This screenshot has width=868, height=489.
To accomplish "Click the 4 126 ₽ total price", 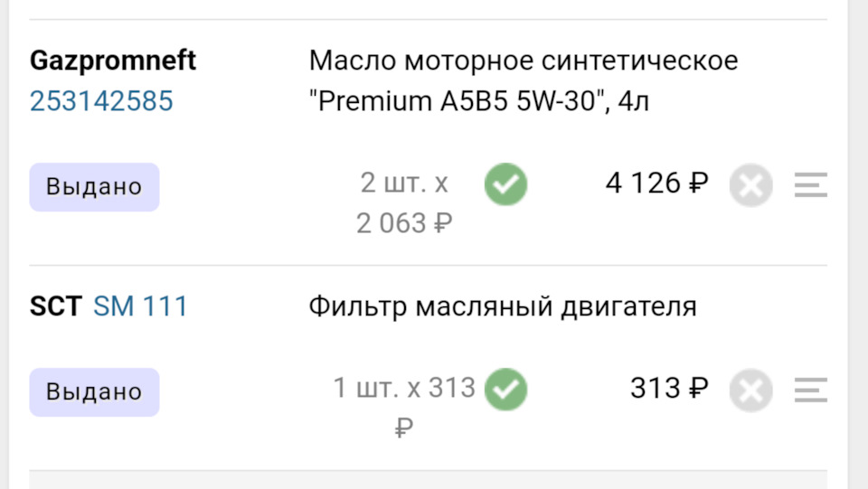I will [x=656, y=184].
